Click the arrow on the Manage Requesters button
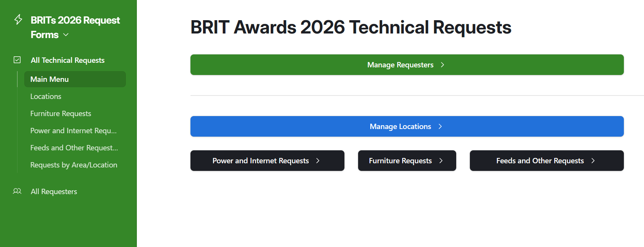This screenshot has width=644, height=247. click(x=442, y=65)
